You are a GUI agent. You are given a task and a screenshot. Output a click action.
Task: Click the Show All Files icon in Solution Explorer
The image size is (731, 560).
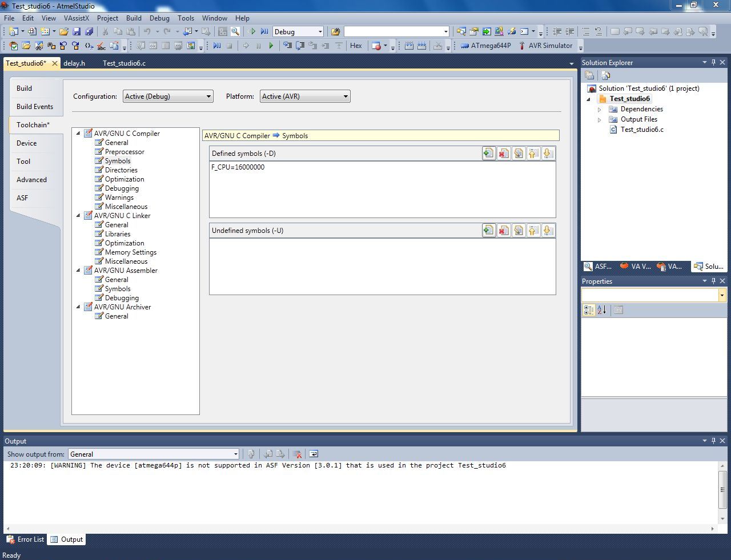(605, 75)
